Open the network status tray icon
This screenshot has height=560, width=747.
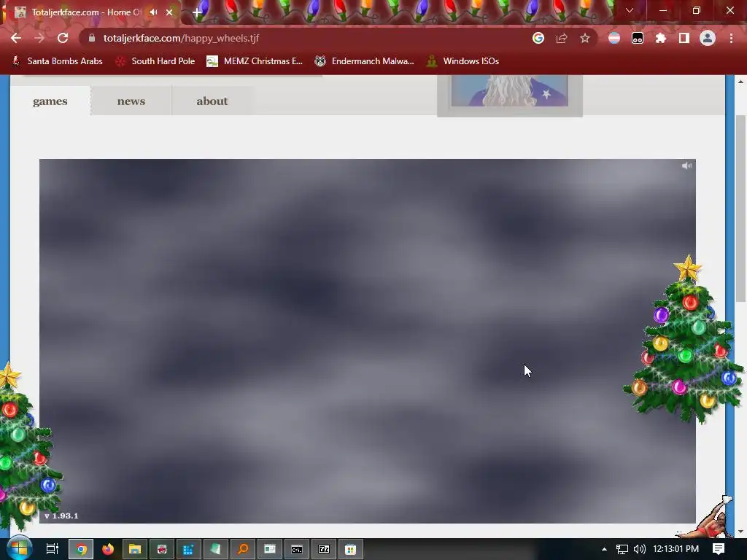pos(622,549)
